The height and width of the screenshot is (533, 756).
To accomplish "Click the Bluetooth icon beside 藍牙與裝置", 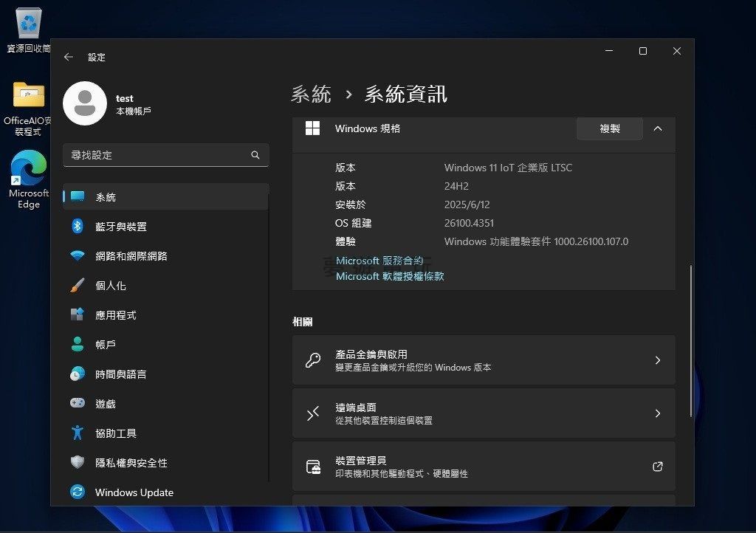I will 78,226.
